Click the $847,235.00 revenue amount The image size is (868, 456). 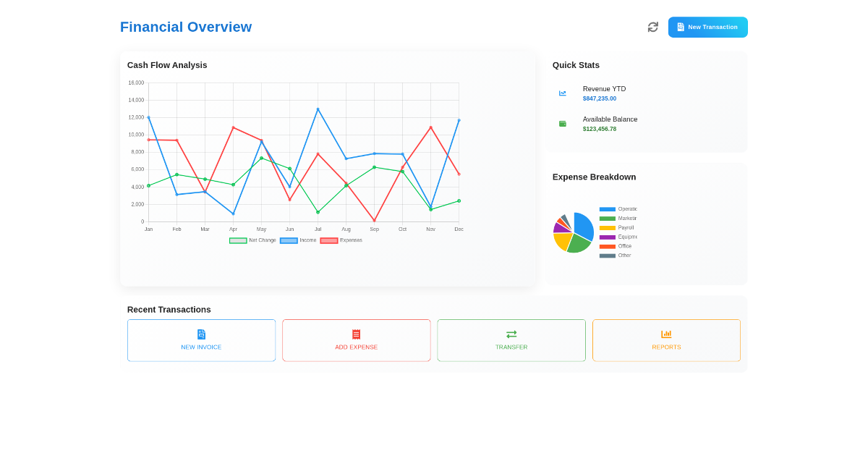(600, 98)
